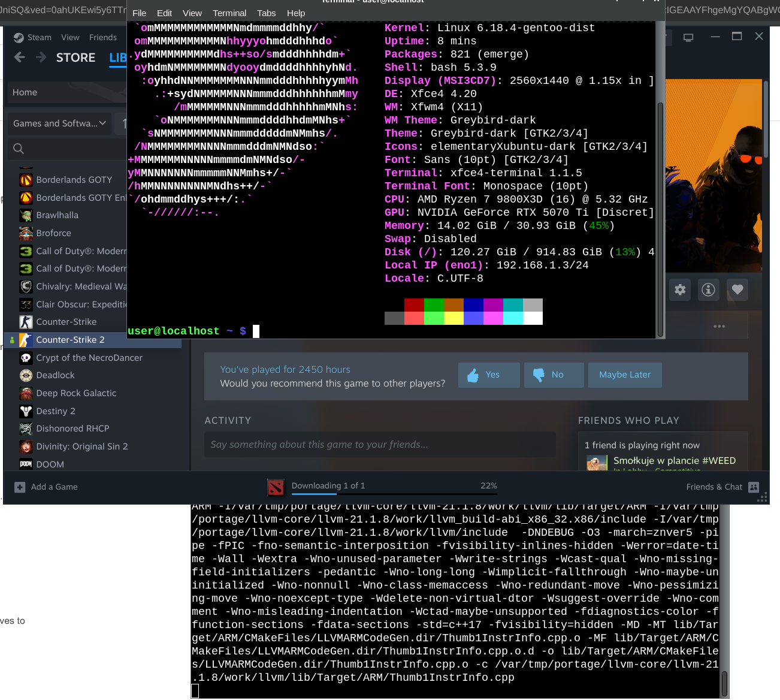Select Counter-Strike in the library list
The width and height of the screenshot is (780, 700).
click(x=66, y=322)
